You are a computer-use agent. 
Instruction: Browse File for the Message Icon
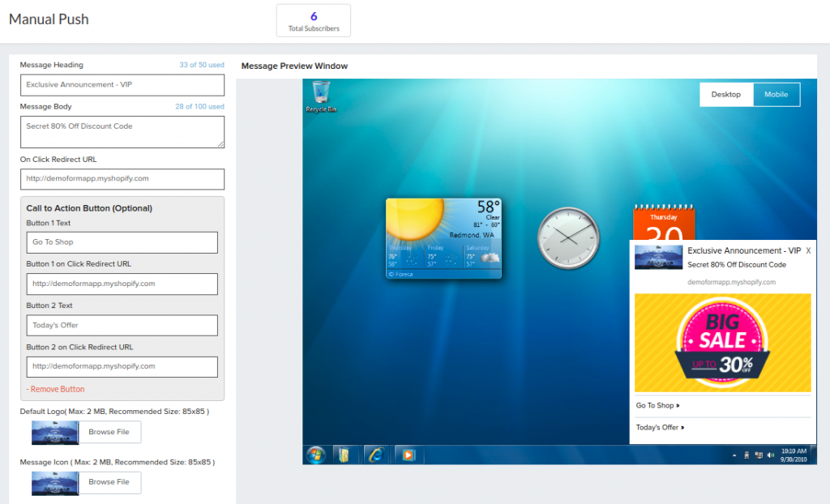[109, 482]
